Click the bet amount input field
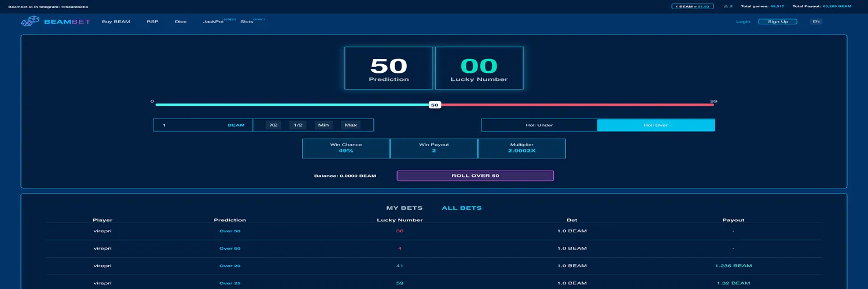This screenshot has height=289, width=868. (203, 125)
